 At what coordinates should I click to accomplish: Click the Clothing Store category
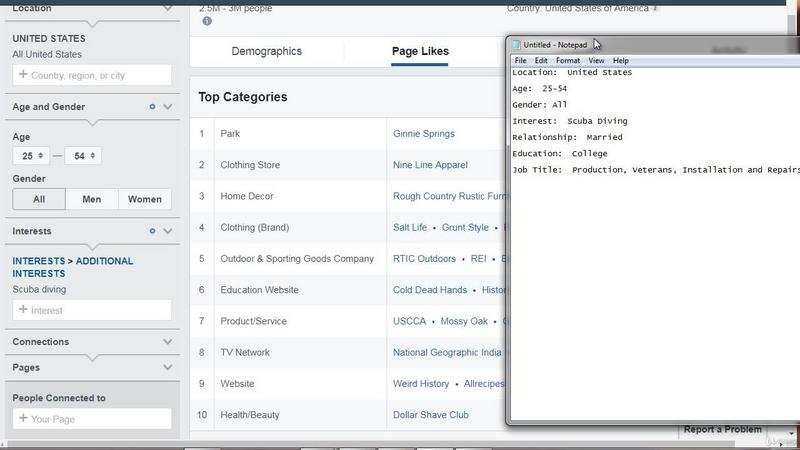250,165
